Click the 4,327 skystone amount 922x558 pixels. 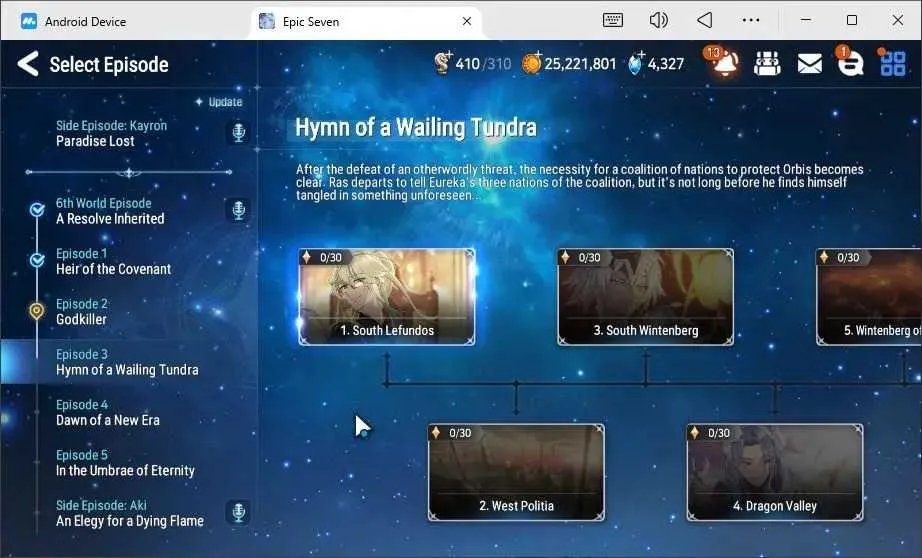[666, 64]
